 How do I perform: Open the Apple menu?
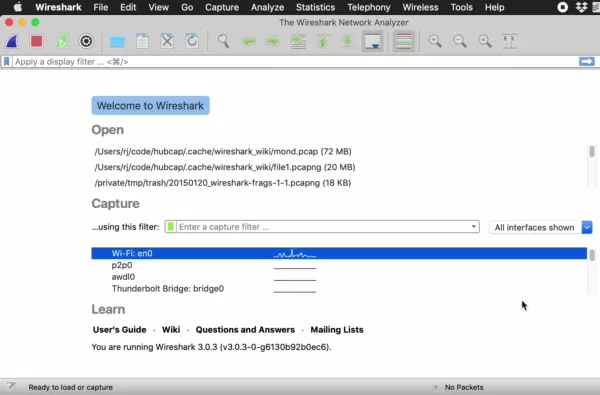18,7
